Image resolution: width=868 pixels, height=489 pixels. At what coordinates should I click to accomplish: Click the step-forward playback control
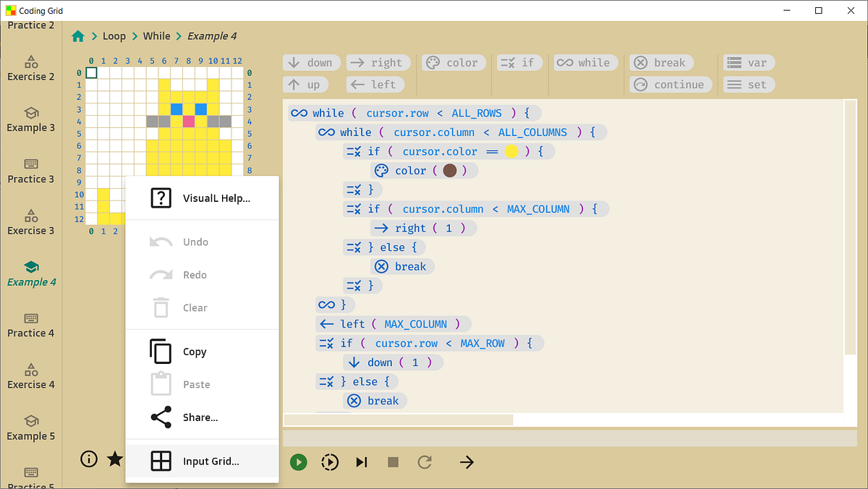pyautogui.click(x=362, y=462)
